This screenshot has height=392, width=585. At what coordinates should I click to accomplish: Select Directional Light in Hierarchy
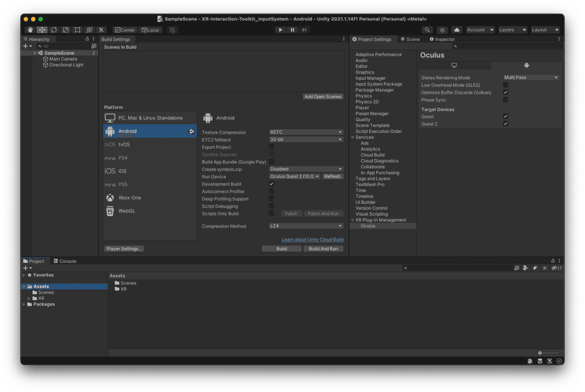coord(66,65)
